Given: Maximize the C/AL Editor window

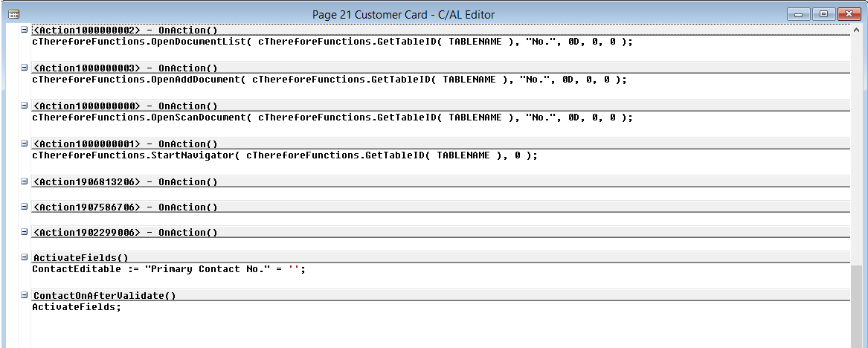Looking at the screenshot, I should tap(823, 14).
